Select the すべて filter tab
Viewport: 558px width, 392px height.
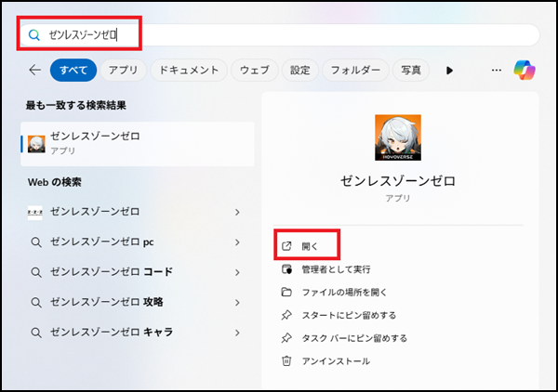[73, 70]
